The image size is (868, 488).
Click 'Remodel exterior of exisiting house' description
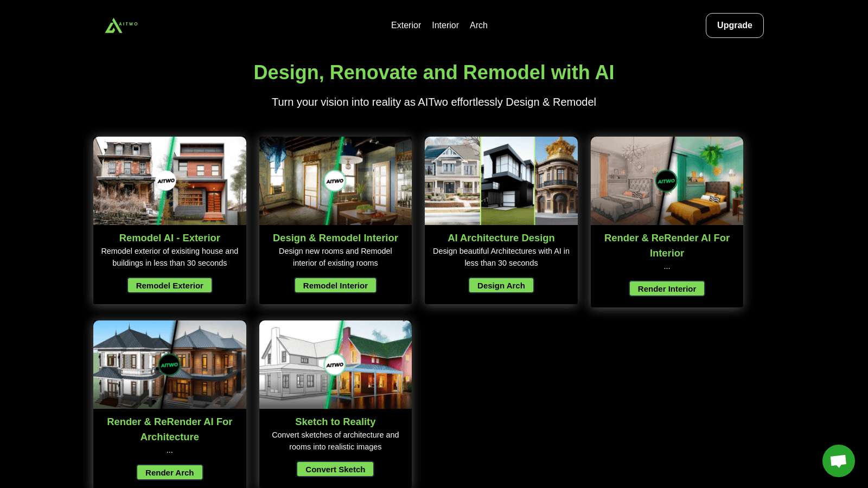pyautogui.click(x=170, y=257)
